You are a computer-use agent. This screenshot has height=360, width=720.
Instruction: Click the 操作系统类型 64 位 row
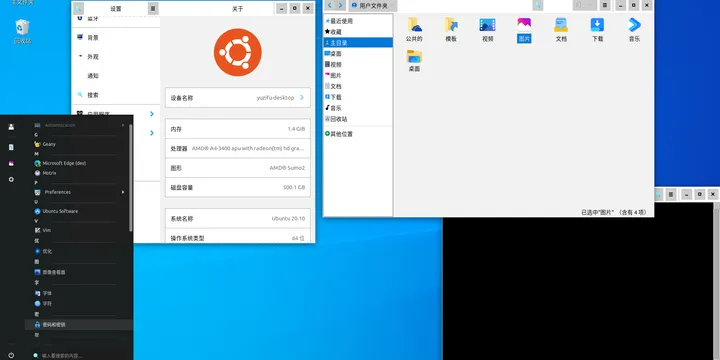pyautogui.click(x=237, y=236)
